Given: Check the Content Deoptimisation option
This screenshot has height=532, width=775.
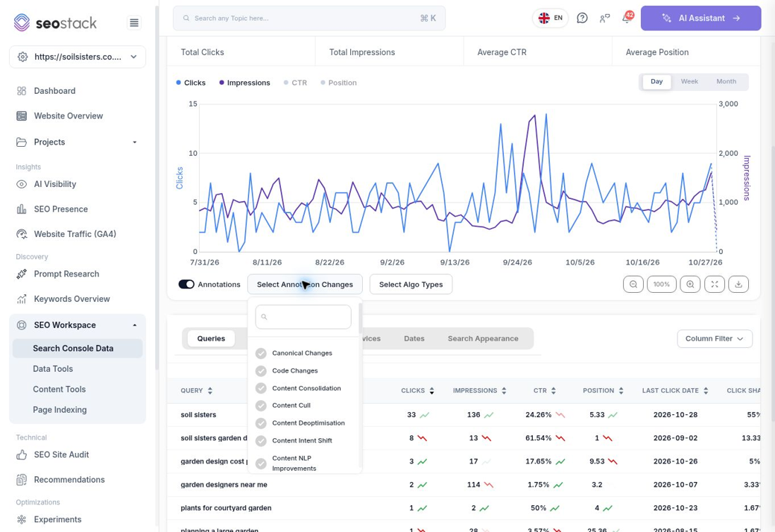Looking at the screenshot, I should (x=261, y=423).
